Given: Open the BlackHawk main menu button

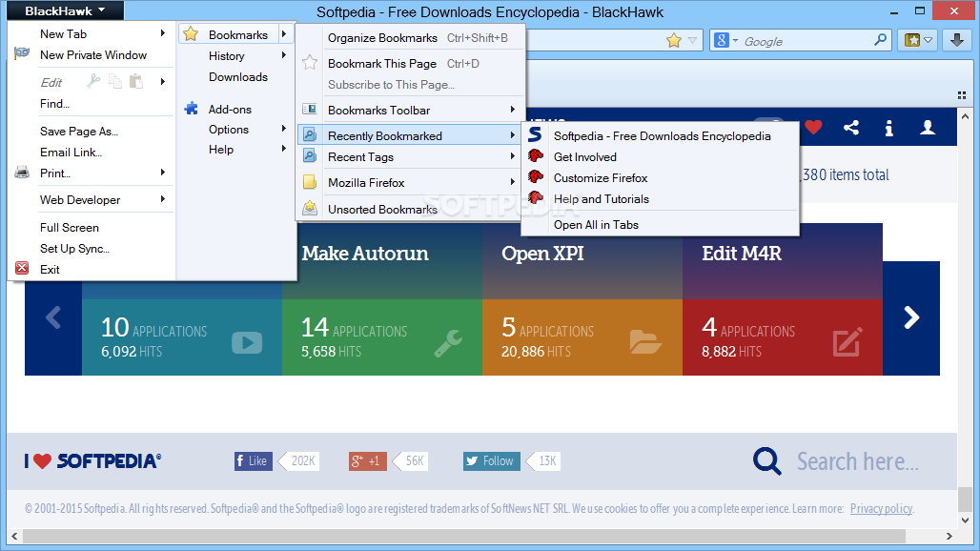Looking at the screenshot, I should [65, 10].
